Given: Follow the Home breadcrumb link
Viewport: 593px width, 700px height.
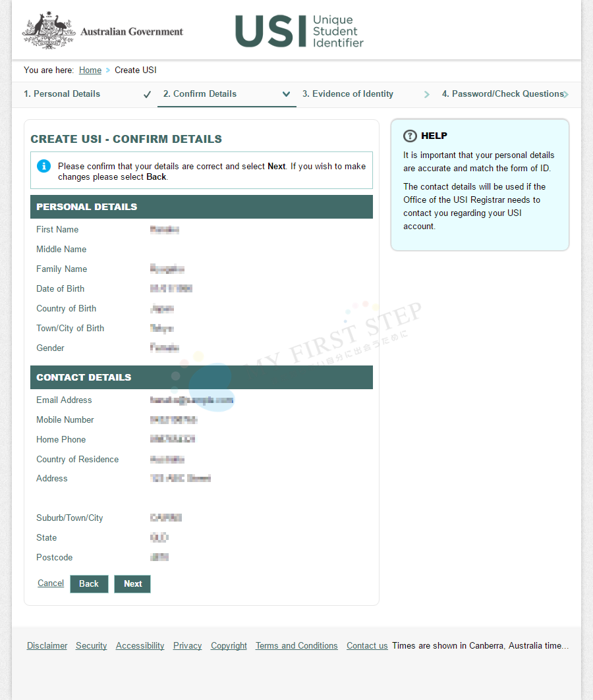Looking at the screenshot, I should coord(90,70).
